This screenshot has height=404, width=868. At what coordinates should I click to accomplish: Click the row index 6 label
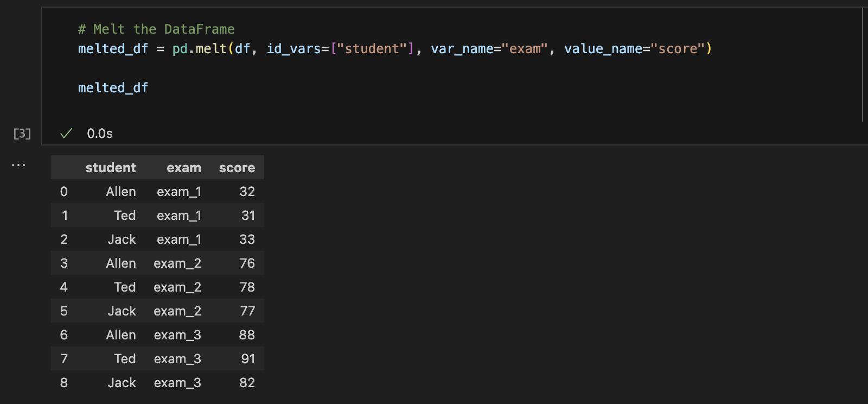(x=64, y=335)
